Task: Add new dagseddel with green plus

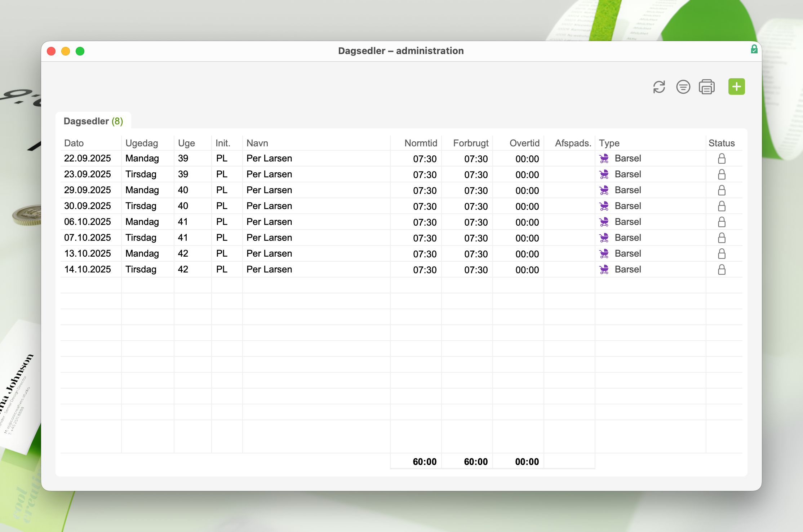Action: [x=736, y=87]
